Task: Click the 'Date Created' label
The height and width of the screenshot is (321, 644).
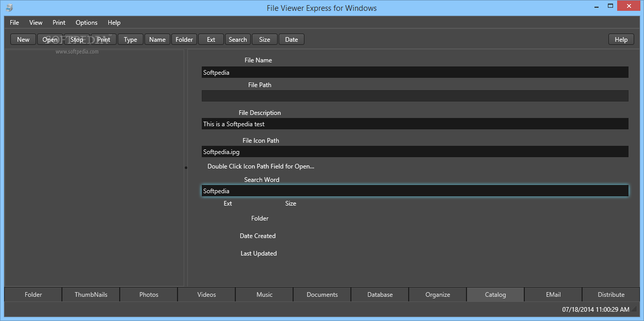Action: click(x=257, y=236)
